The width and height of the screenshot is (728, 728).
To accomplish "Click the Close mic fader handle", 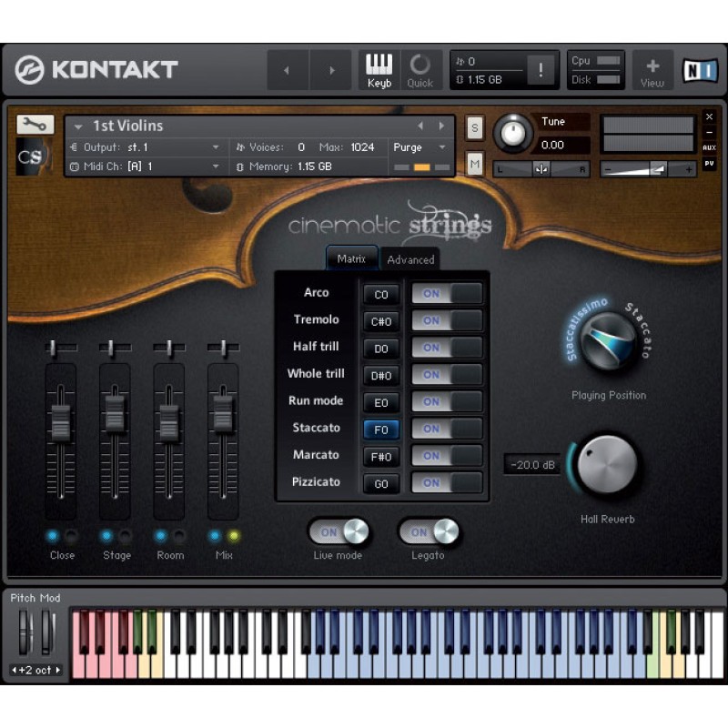I will [61, 421].
